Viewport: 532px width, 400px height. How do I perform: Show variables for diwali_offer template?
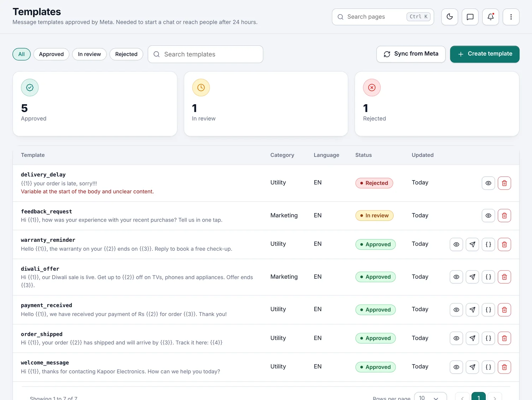[488, 277]
